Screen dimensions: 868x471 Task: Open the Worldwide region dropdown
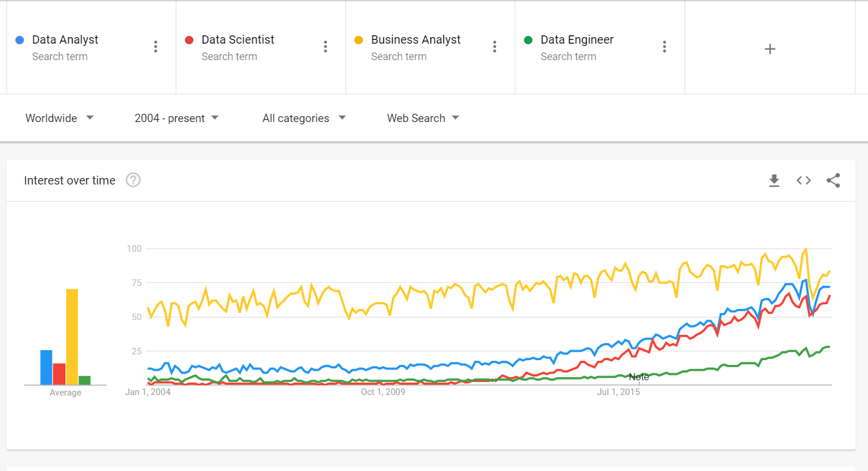click(x=59, y=118)
